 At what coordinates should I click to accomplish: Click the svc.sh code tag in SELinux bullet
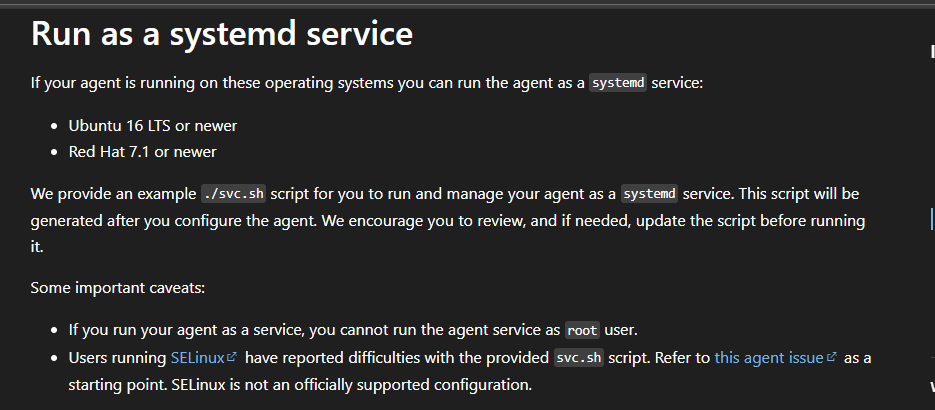pyautogui.click(x=579, y=358)
